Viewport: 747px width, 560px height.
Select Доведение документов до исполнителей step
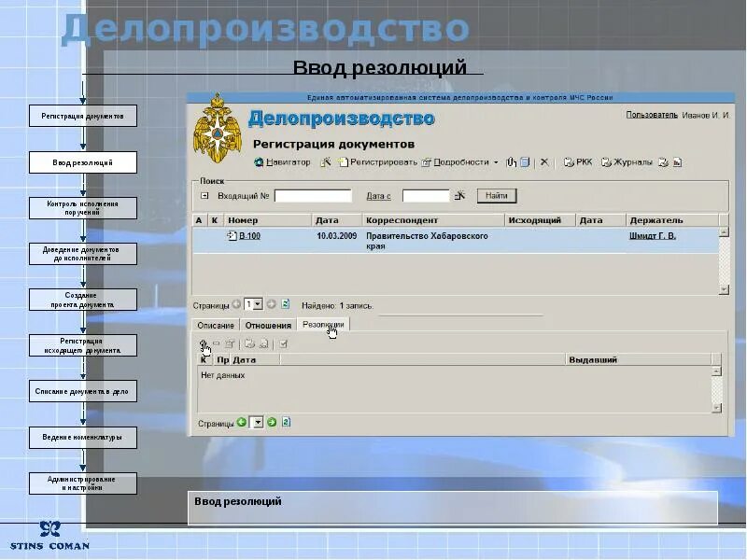pyautogui.click(x=83, y=254)
